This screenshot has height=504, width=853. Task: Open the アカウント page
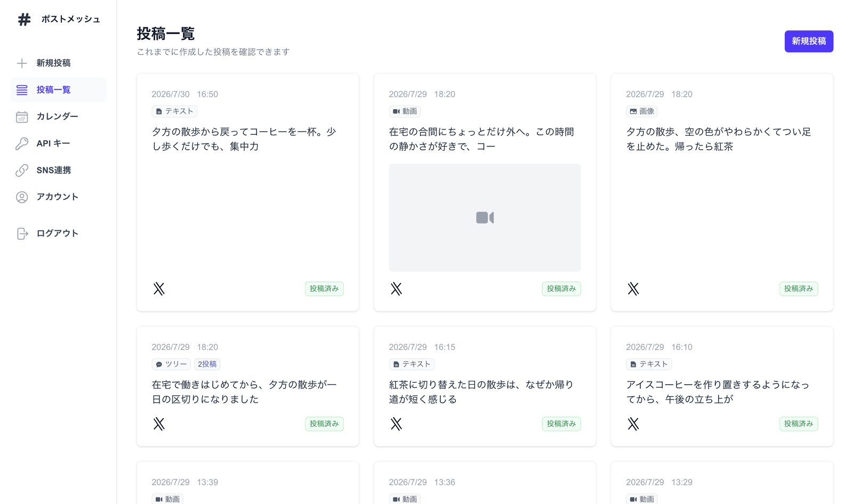(58, 197)
